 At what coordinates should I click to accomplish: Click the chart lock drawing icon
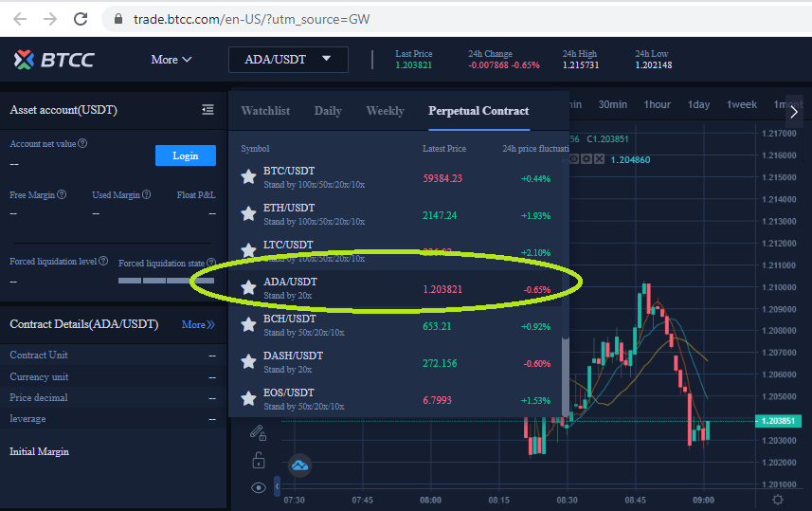(x=259, y=460)
